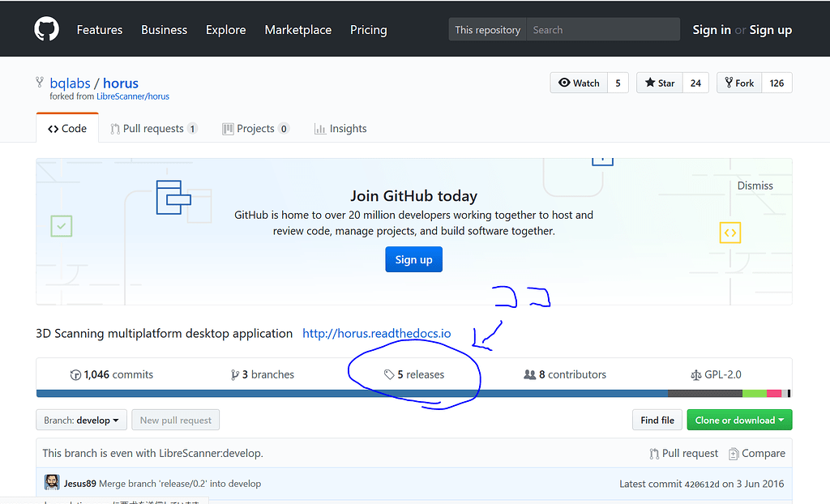Switch to the Code tab
The height and width of the screenshot is (504, 830).
pyautogui.click(x=67, y=129)
